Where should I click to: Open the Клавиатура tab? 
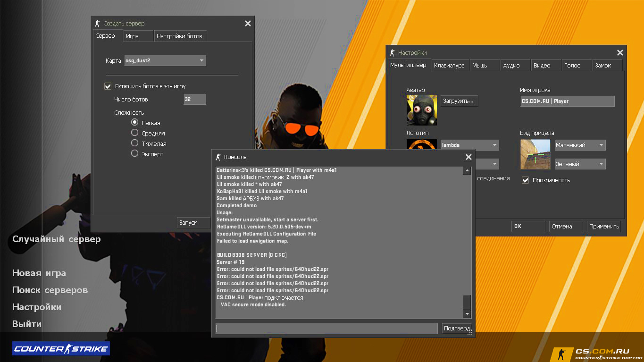coord(450,66)
